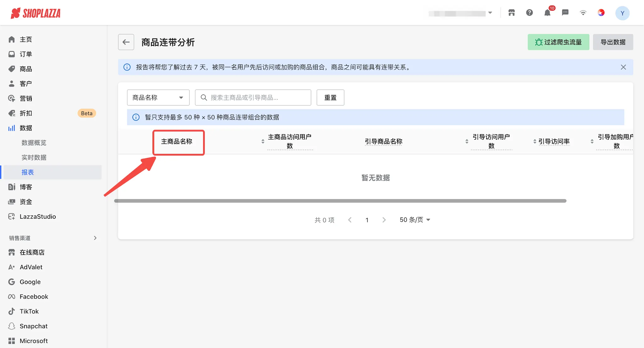Open 实时数据 submenu item

[34, 158]
